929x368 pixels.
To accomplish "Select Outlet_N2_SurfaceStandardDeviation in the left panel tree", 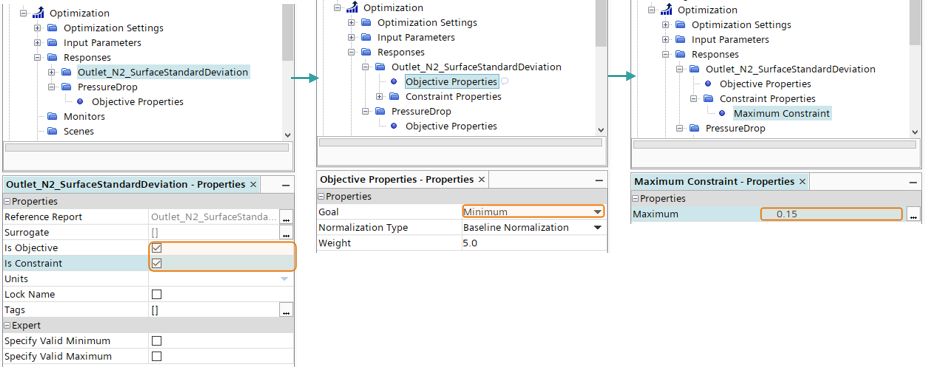I will tap(163, 72).
